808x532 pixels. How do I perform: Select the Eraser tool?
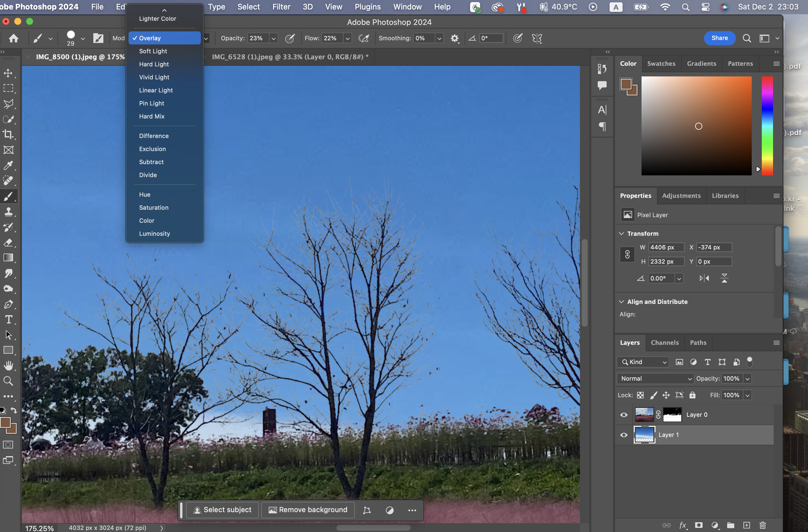(x=8, y=242)
